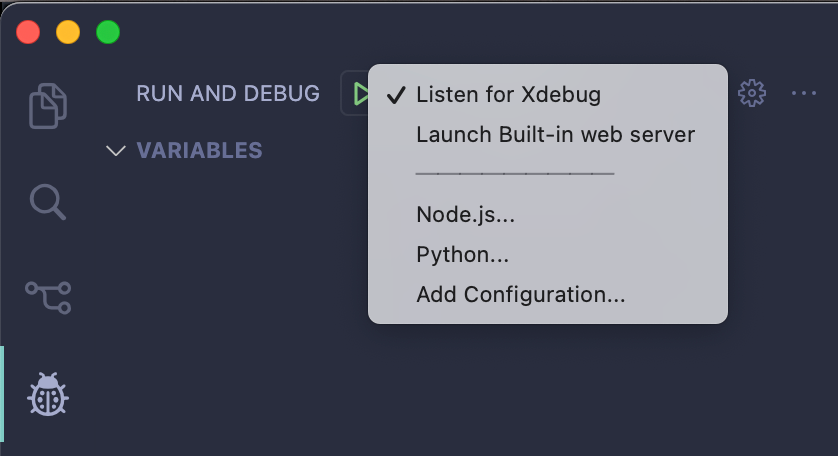Select the Run and Debug bug icon
Image resolution: width=838 pixels, height=456 pixels.
[48, 395]
